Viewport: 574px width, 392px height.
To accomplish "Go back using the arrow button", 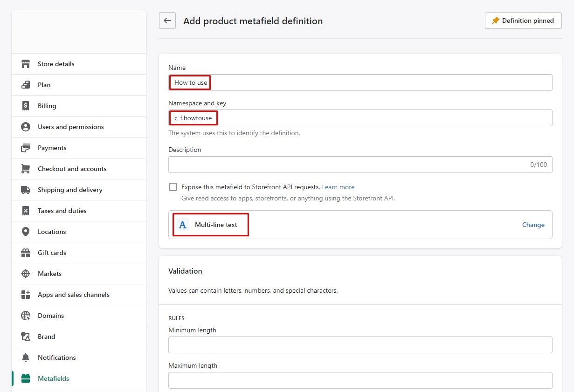I will pos(167,21).
